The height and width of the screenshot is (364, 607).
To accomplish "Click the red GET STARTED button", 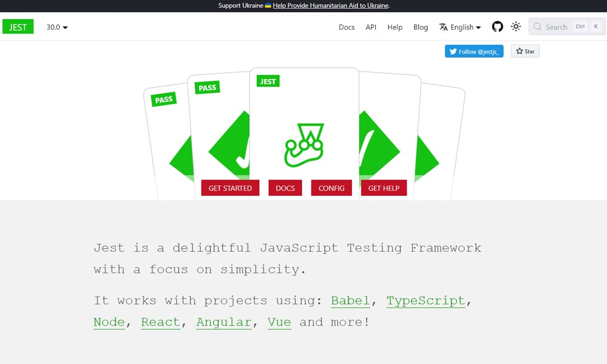I will [230, 188].
